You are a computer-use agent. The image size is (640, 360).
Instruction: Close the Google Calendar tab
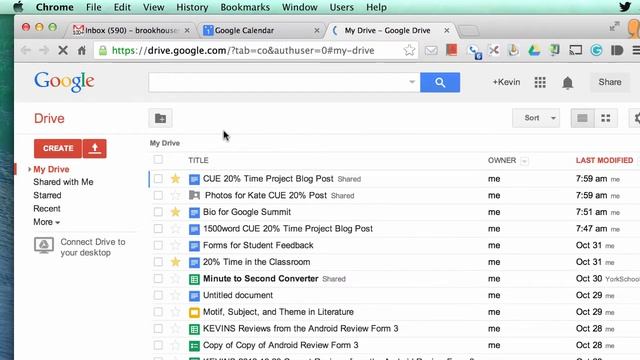(x=317, y=31)
